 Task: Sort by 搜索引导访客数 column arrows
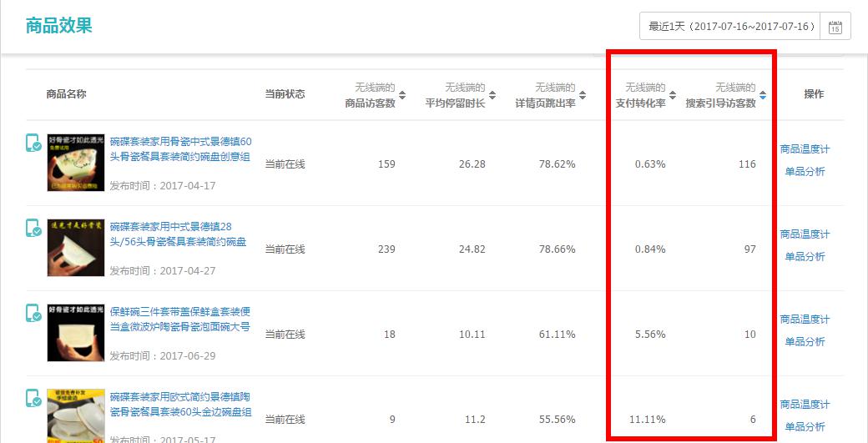(763, 95)
